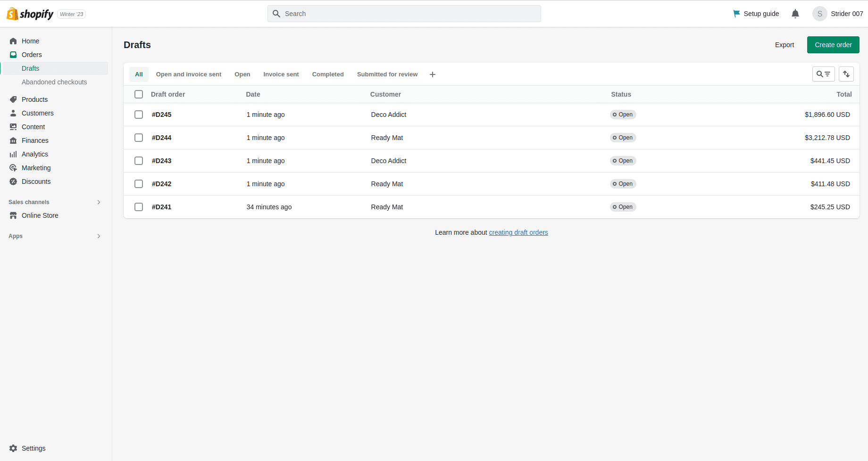The width and height of the screenshot is (868, 461).
Task: Select the checkbox for draft #D241
Action: coord(139,207)
